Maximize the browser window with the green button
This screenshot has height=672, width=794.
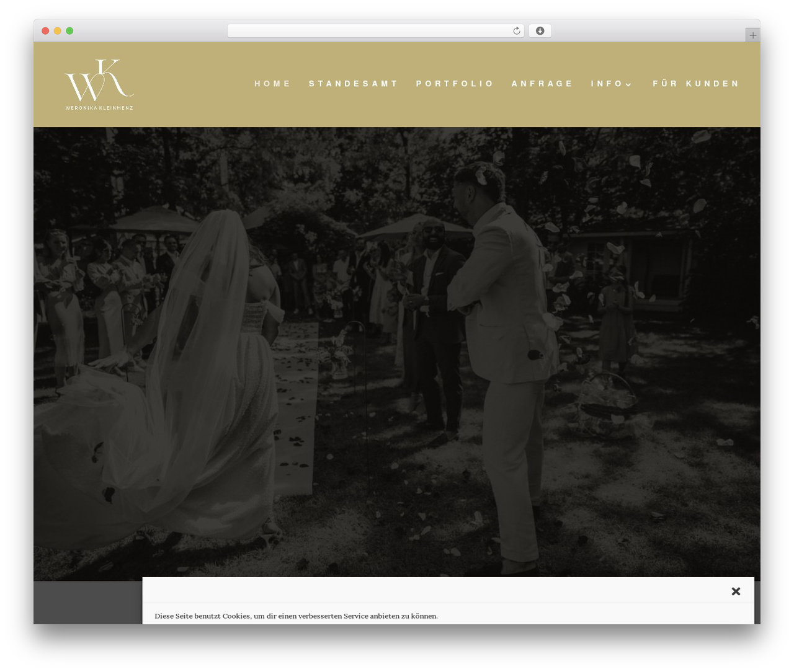pos(69,31)
